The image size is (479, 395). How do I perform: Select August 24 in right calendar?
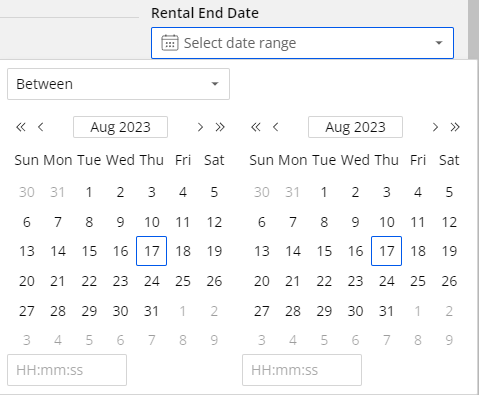[x=386, y=281]
